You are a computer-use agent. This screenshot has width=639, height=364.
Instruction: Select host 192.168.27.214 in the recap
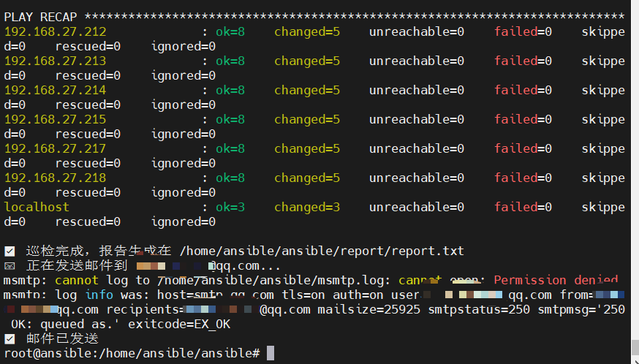pos(55,90)
